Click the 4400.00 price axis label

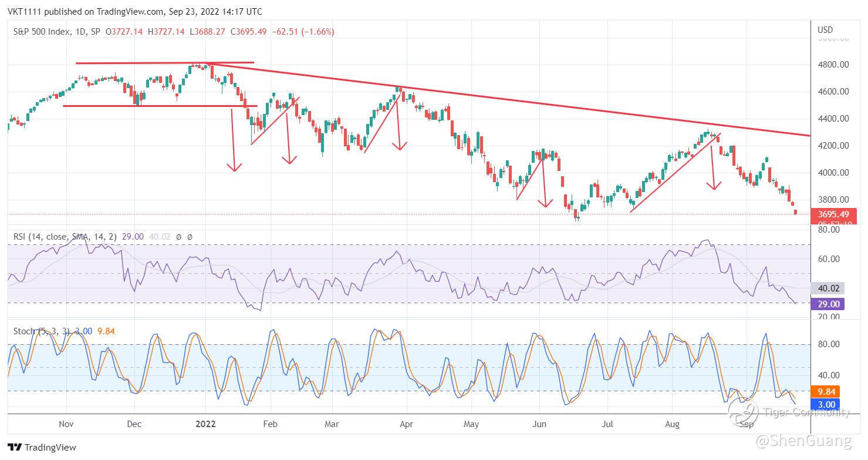(x=834, y=119)
